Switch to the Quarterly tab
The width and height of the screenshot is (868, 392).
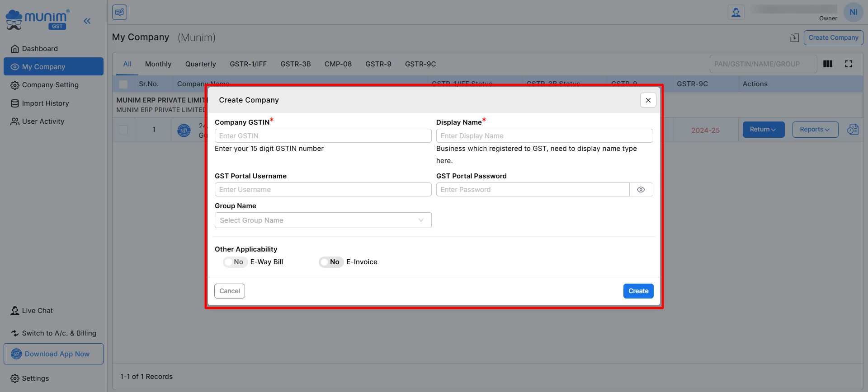click(200, 64)
